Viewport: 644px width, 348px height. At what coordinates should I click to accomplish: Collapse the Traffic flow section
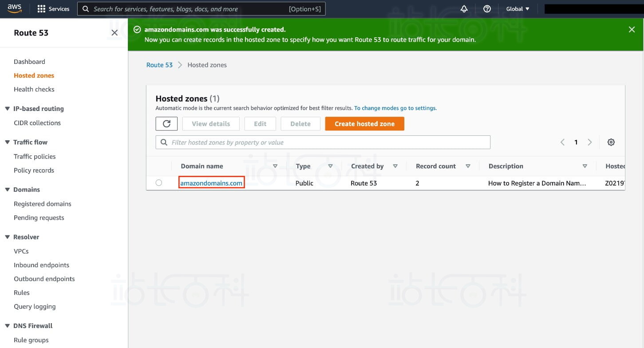tap(7, 142)
